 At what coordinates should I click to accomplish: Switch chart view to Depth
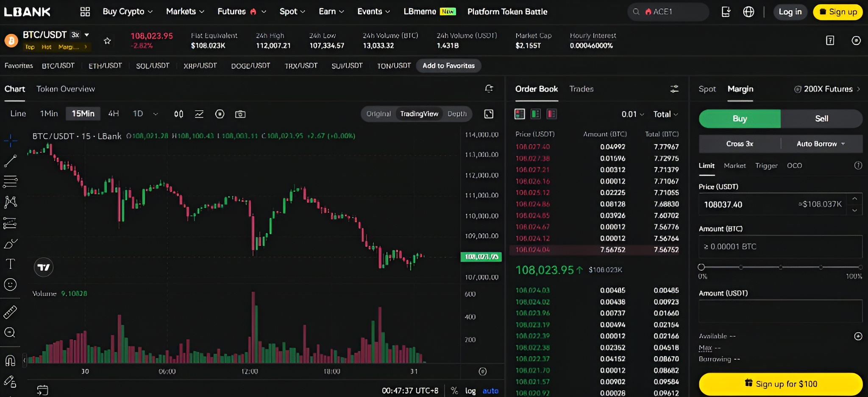tap(457, 114)
